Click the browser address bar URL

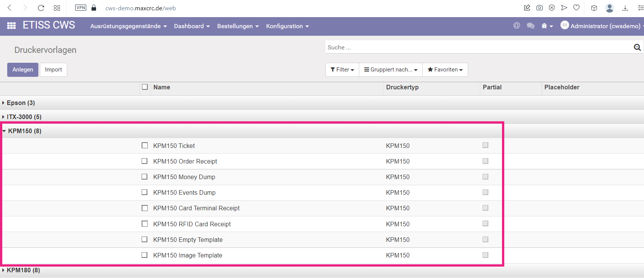140,8
